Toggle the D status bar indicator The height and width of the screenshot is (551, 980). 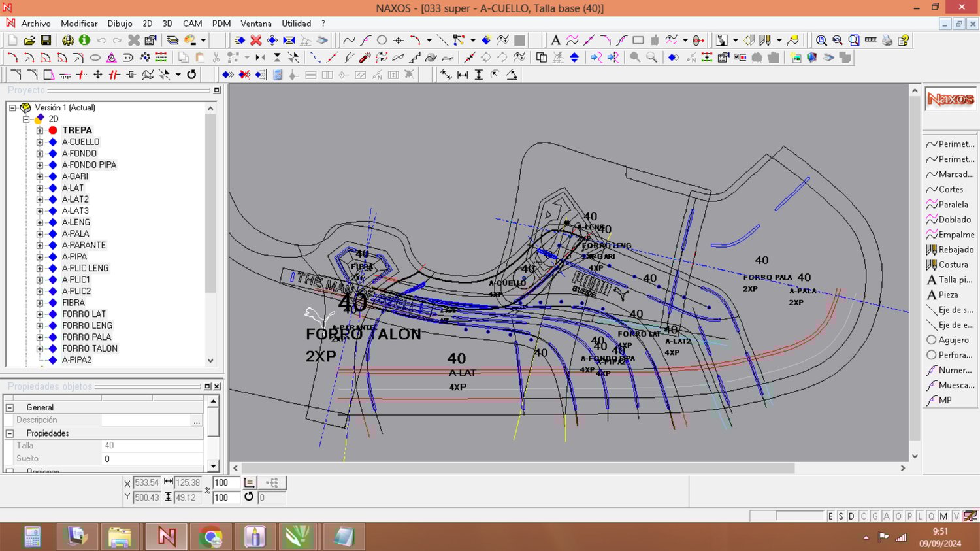click(851, 516)
